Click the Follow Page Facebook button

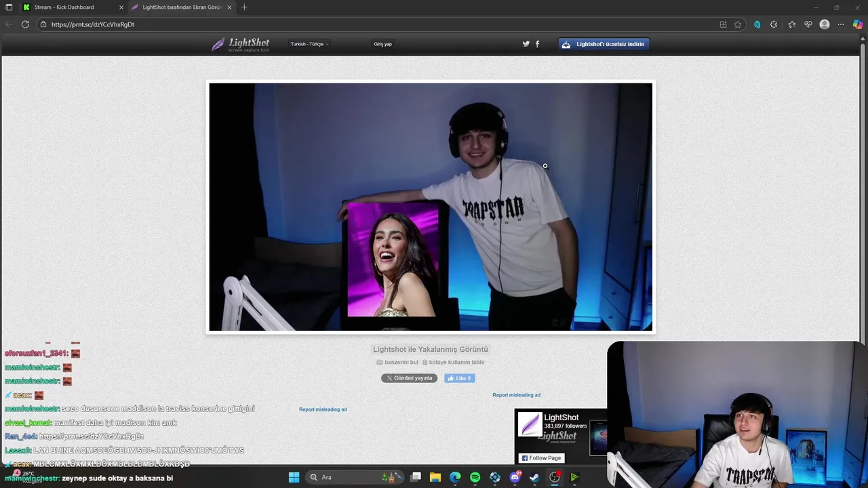pos(541,458)
